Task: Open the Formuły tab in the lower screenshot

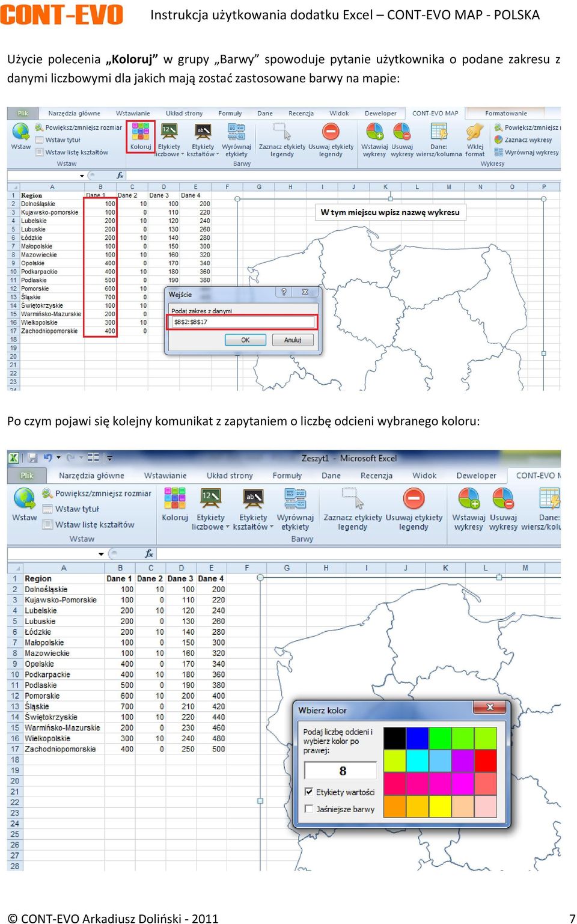Action: click(x=287, y=476)
